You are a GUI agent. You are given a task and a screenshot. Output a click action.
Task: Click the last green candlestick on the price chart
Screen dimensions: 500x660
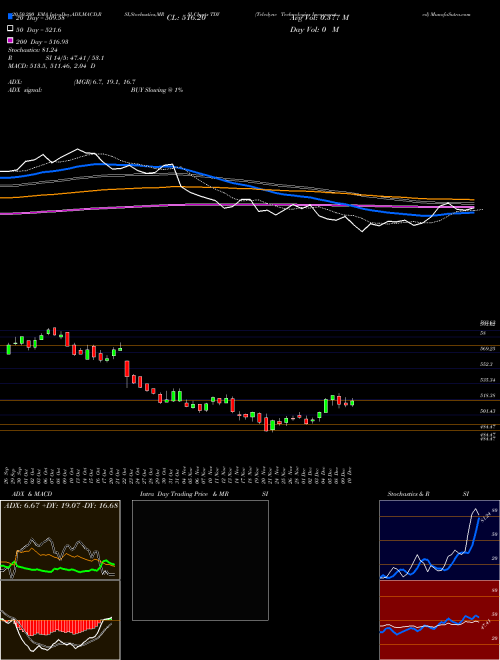coord(352,403)
